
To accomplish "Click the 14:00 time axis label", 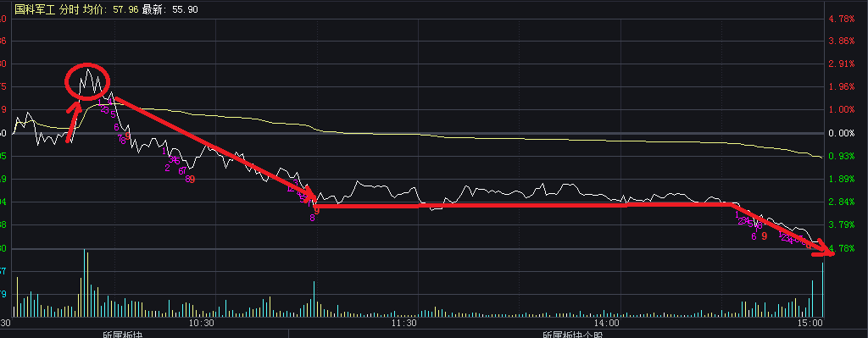I will (606, 323).
